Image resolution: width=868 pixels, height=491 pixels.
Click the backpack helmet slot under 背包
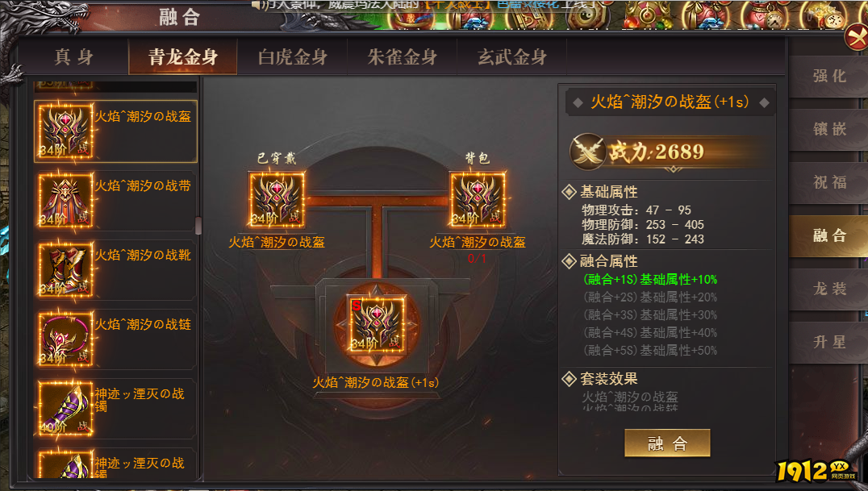coord(478,201)
